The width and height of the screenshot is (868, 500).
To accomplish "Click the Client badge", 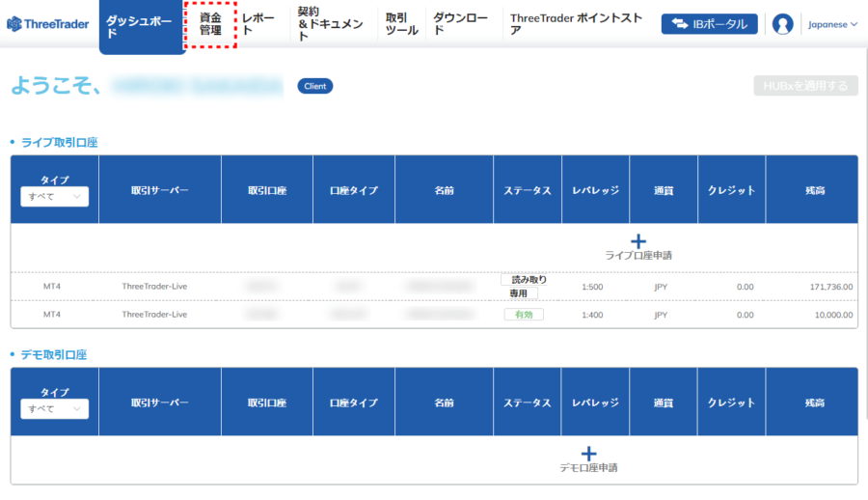I will (x=315, y=86).
